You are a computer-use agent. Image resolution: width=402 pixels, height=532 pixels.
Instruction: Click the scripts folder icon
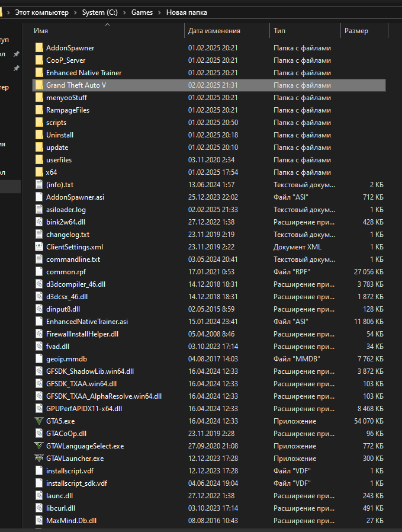pyautogui.click(x=39, y=123)
